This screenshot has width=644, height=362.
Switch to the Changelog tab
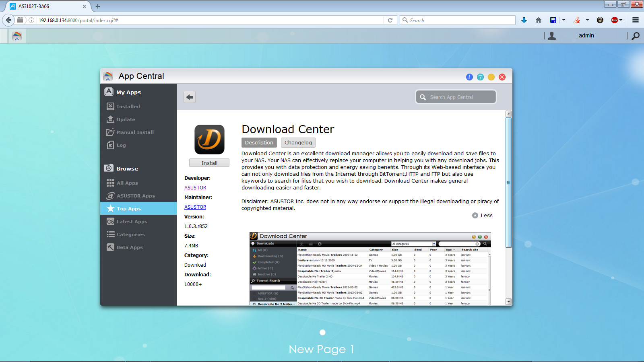(x=298, y=143)
